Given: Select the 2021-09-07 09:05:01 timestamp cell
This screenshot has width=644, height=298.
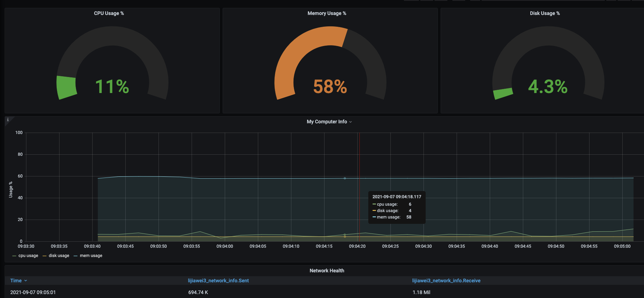Looking at the screenshot, I should [x=33, y=292].
